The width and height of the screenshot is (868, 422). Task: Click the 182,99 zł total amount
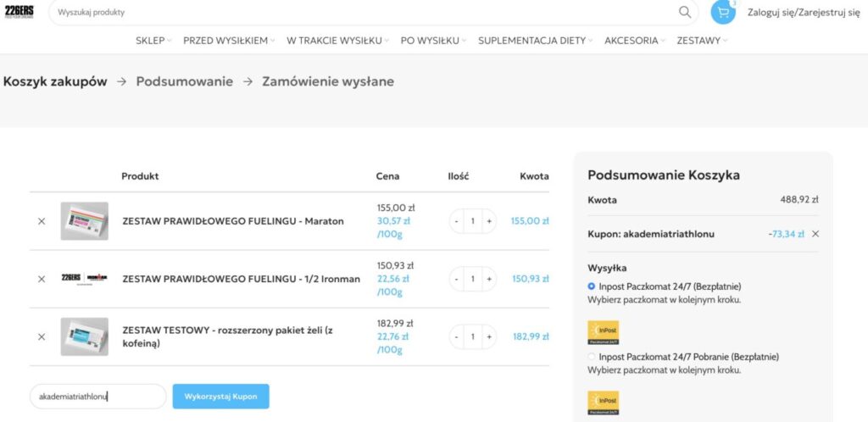(x=531, y=336)
